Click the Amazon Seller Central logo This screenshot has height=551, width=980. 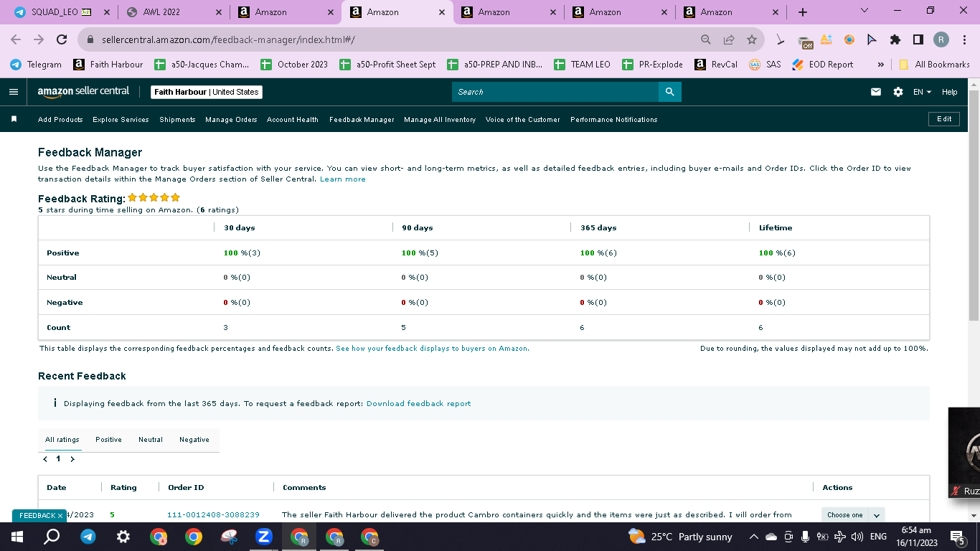pyautogui.click(x=83, y=92)
